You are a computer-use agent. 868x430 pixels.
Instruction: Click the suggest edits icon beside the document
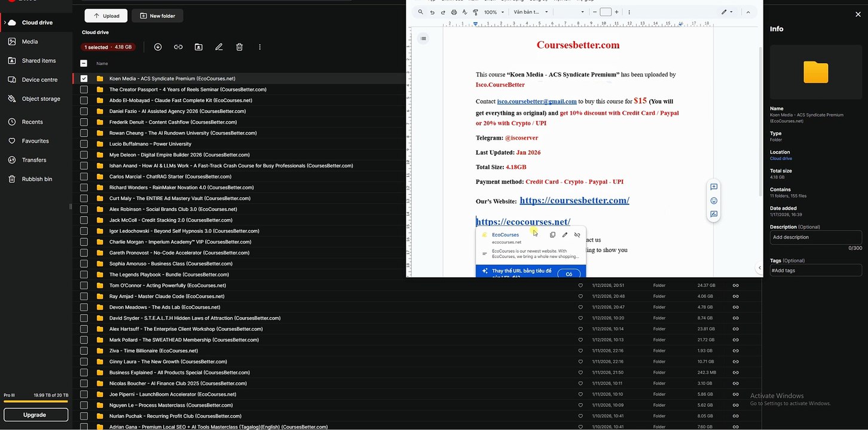[714, 214]
